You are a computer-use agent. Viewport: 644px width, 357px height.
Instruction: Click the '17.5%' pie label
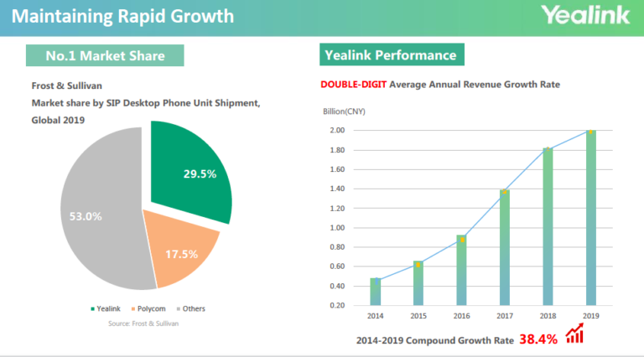click(181, 255)
